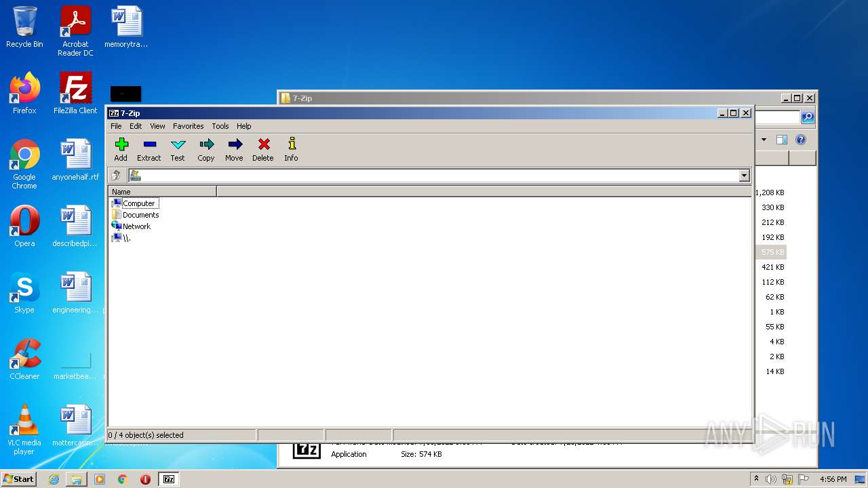This screenshot has height=488, width=868.
Task: Toggle preview pane in background Explorer window
Action: [782, 140]
